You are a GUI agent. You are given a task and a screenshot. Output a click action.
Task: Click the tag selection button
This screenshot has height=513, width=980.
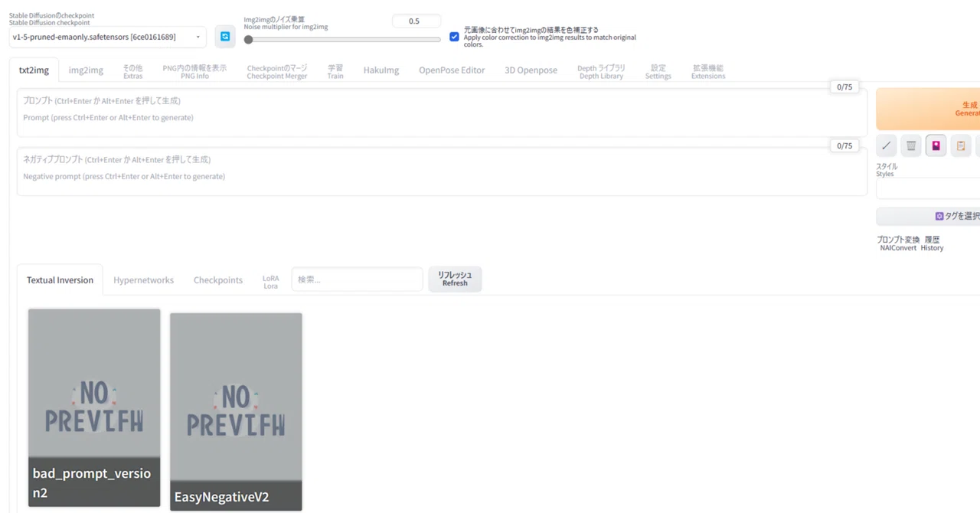click(928, 216)
